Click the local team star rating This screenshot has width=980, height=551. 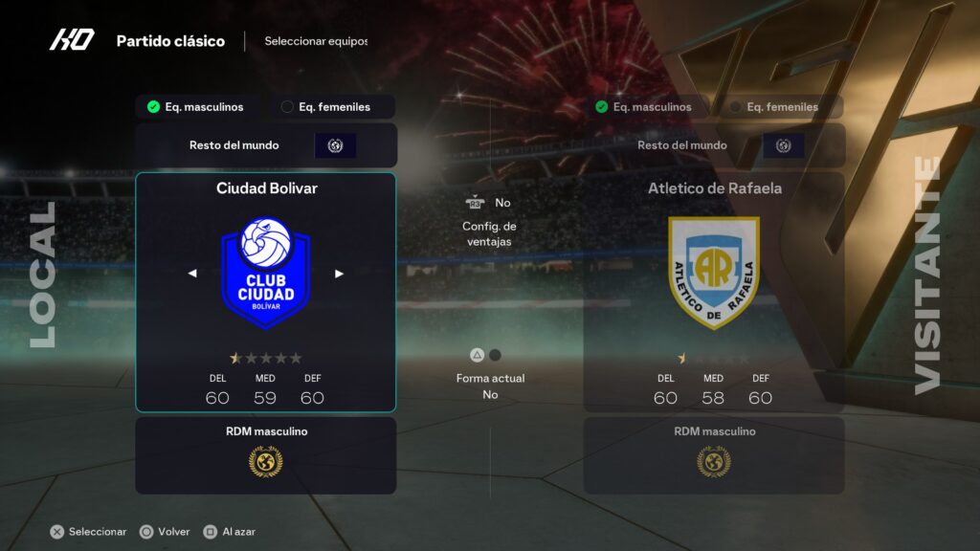266,358
